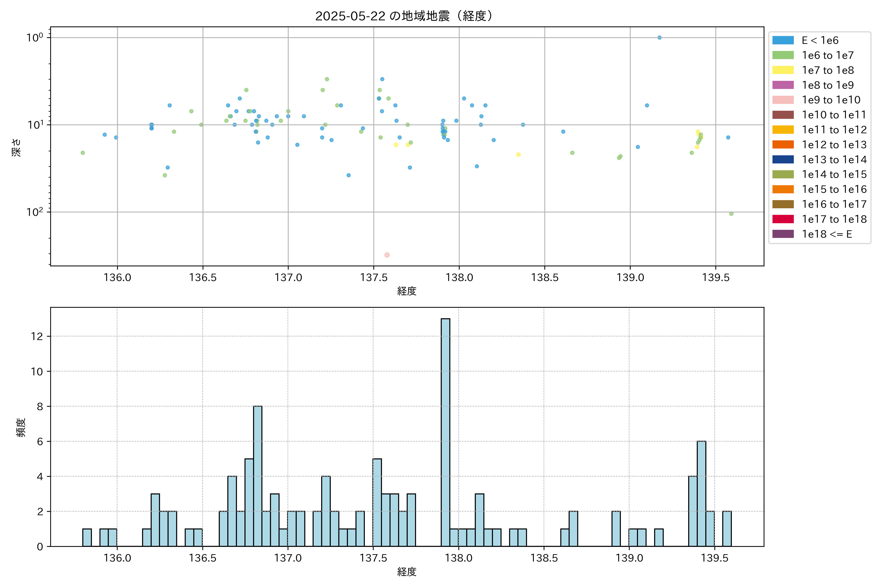Click the scatter plot's 経度 x-axis label
882x588 pixels.
click(407, 291)
